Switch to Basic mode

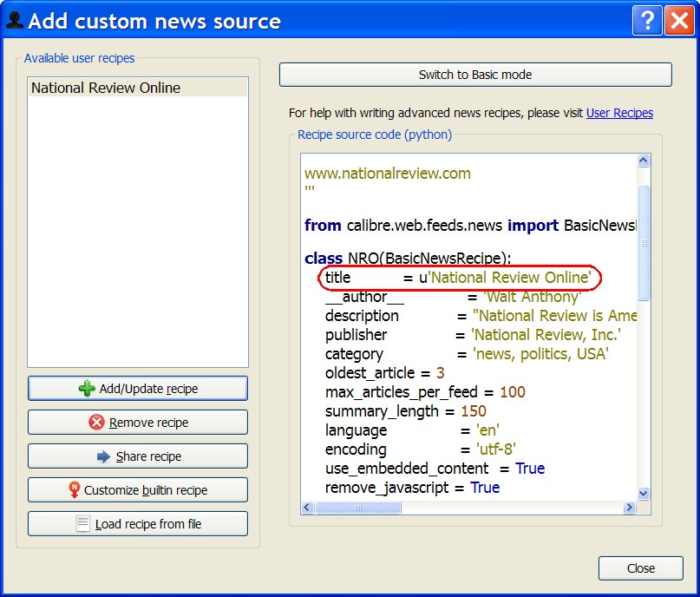coord(475,75)
